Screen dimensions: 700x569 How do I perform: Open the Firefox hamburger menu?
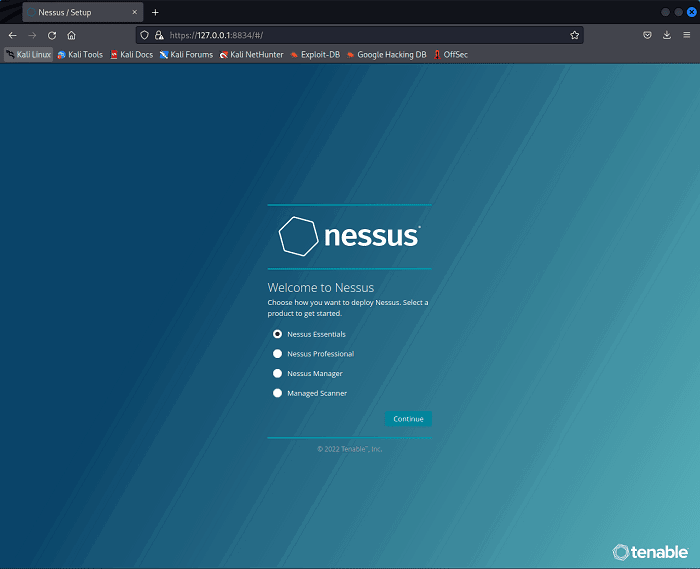(687, 35)
